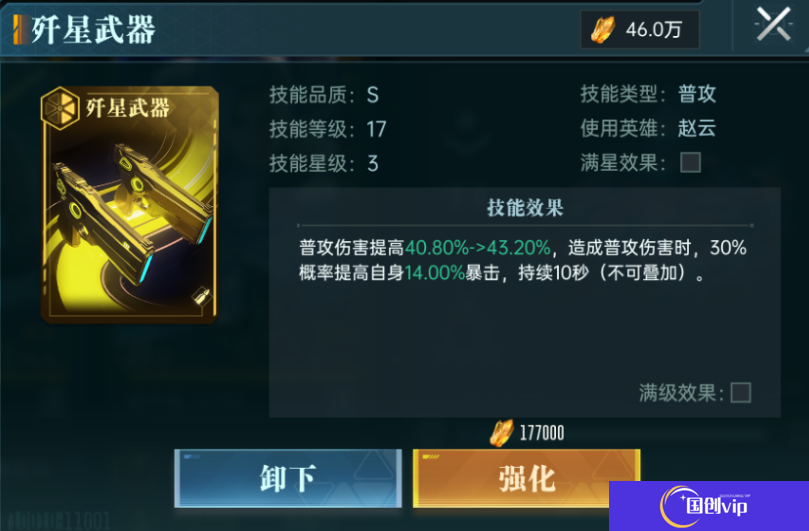The height and width of the screenshot is (531, 809).
Task: Click the orange marker beside the panel title
Action: [20, 29]
